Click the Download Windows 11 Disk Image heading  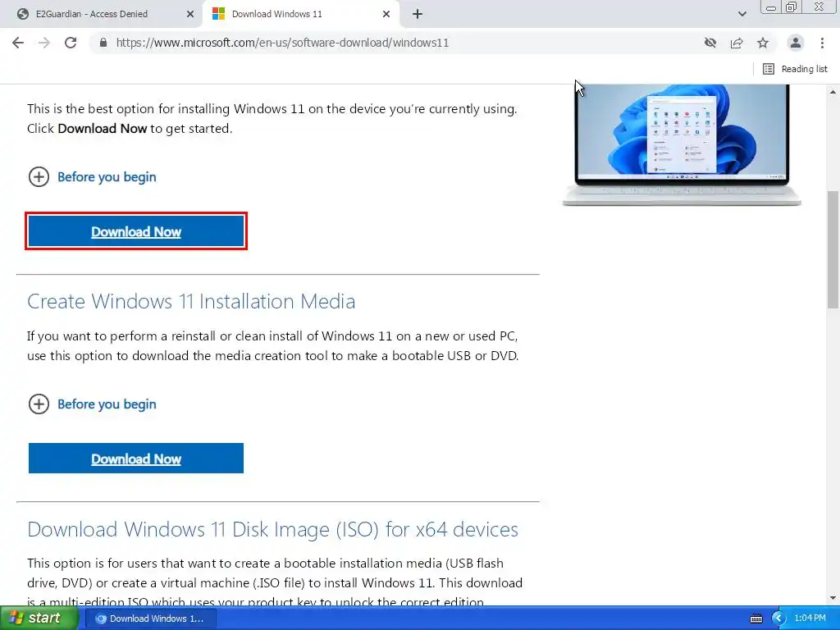(272, 529)
